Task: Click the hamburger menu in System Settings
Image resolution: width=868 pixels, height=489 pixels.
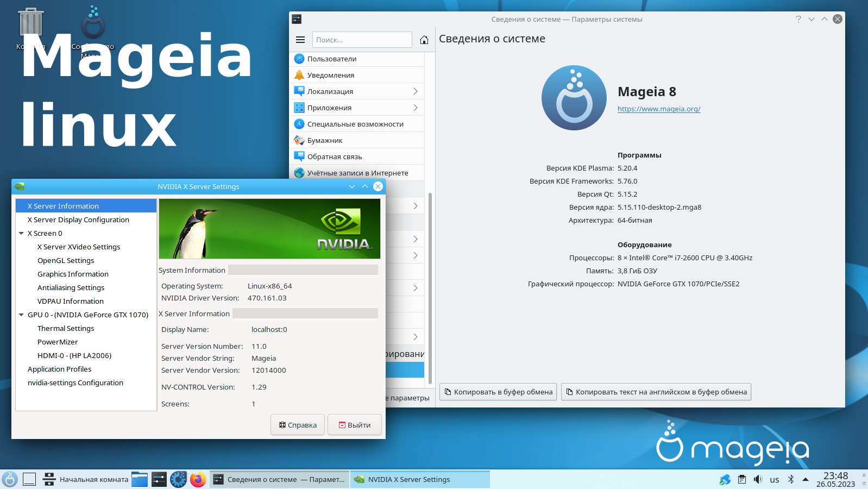Action: click(x=300, y=40)
